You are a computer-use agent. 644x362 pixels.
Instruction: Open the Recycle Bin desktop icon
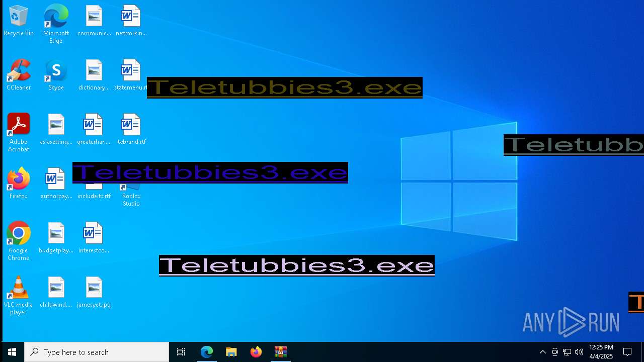[x=19, y=21]
